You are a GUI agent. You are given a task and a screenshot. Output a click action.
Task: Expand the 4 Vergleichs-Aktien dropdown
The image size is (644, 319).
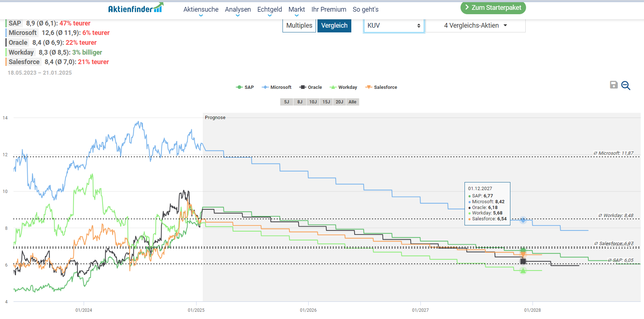click(x=475, y=25)
